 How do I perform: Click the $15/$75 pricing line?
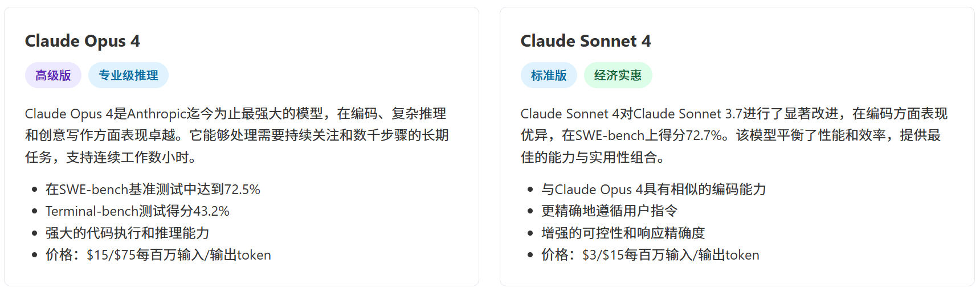click(158, 254)
